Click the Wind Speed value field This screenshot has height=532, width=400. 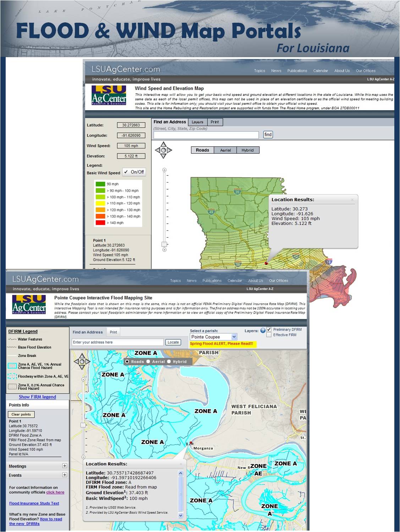click(x=131, y=146)
